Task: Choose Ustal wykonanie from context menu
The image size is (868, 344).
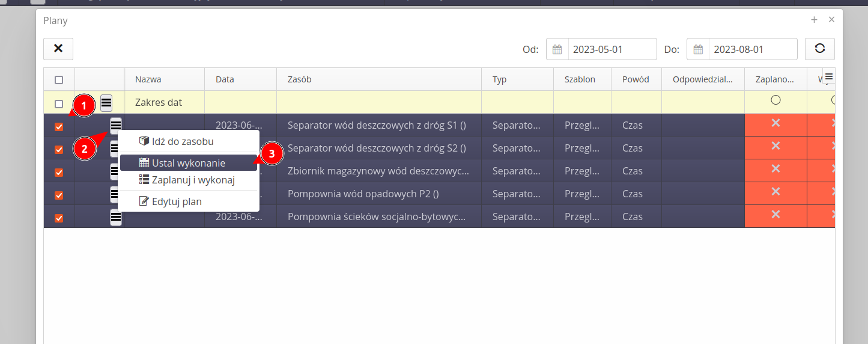Action: (188, 163)
